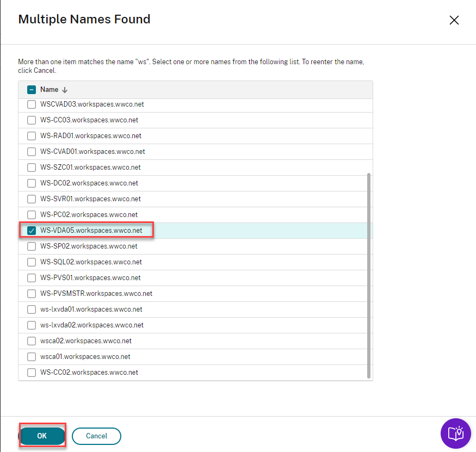Image resolution: width=476 pixels, height=452 pixels.
Task: Tick ws-lxvda01.workspaces.wwco.net checkbox
Action: click(x=32, y=309)
